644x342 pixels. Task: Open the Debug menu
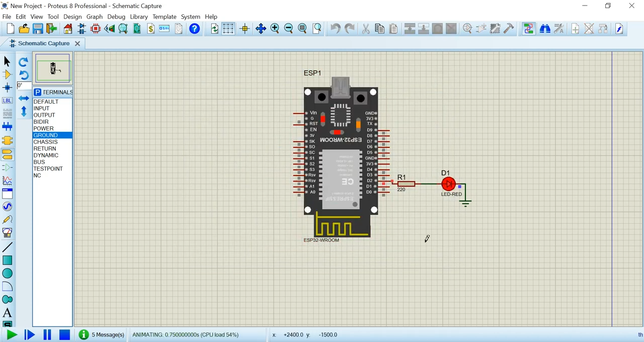click(116, 17)
